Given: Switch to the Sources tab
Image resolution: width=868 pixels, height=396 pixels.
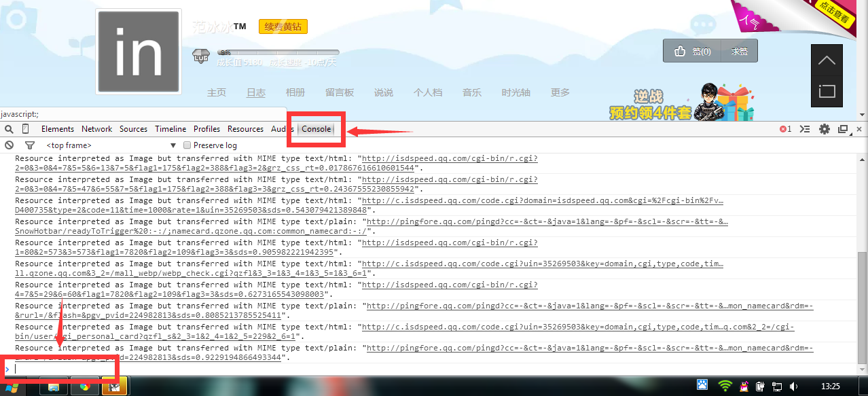Looking at the screenshot, I should click(x=133, y=129).
